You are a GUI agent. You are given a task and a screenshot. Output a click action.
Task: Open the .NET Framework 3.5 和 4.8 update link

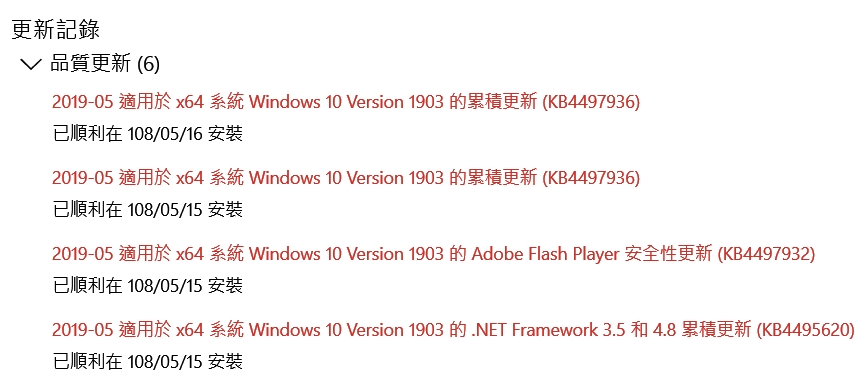(453, 330)
